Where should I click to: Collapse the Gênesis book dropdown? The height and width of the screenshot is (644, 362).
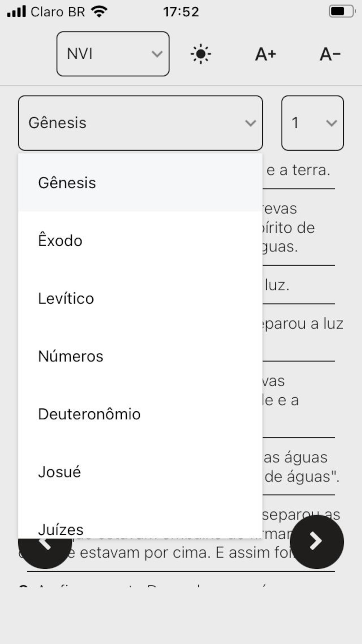pos(140,123)
